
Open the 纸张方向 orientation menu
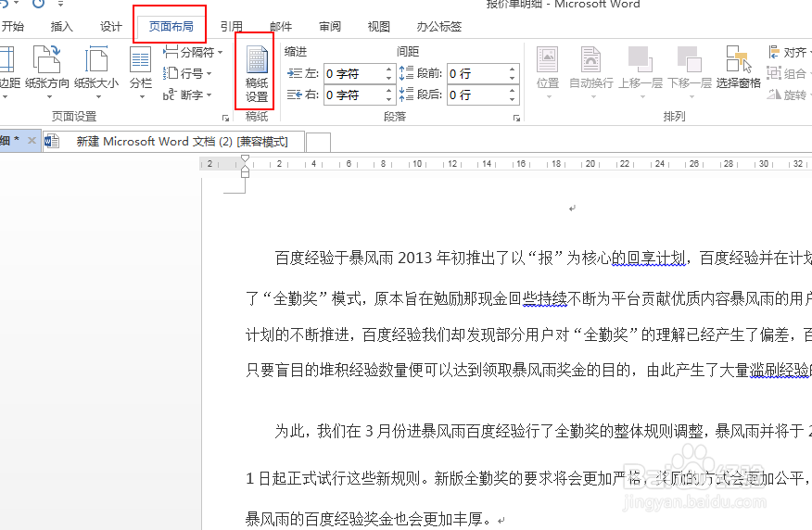point(47,72)
